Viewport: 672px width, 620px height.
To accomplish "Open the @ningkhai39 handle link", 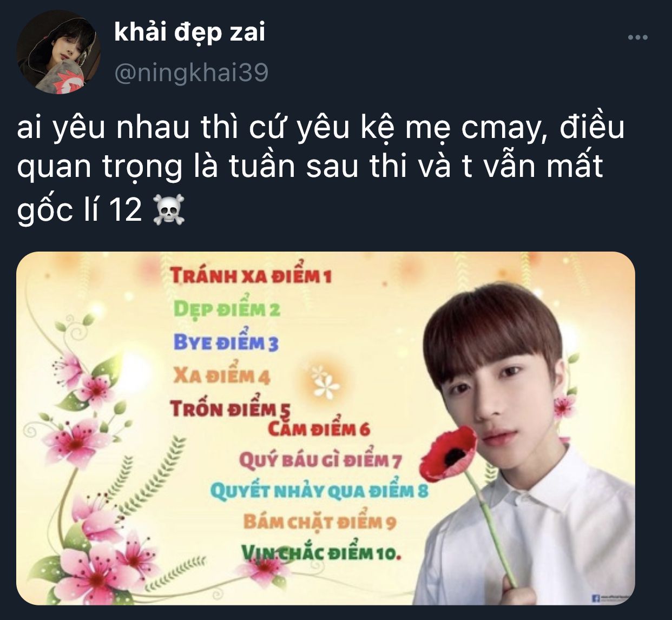I will pyautogui.click(x=192, y=73).
